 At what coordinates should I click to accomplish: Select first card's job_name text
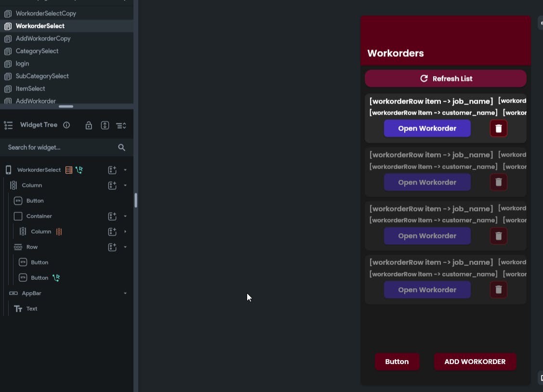(x=431, y=102)
